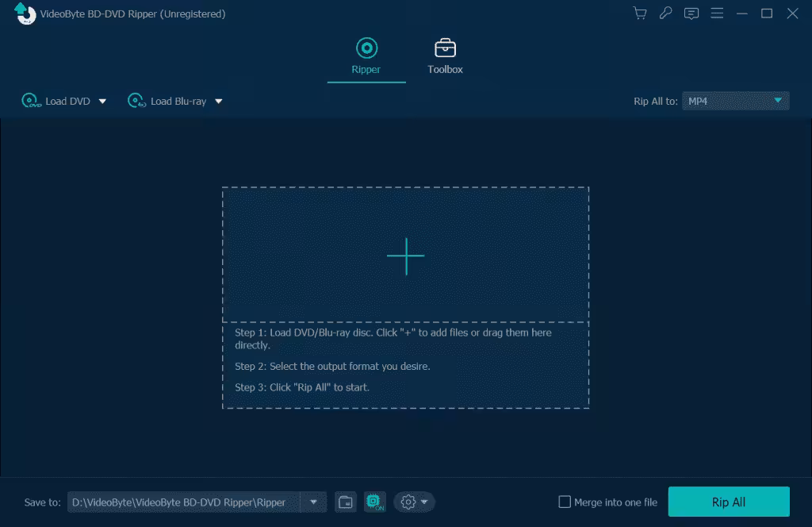This screenshot has width=812, height=527.
Task: Open the feedback message icon
Action: tap(691, 13)
